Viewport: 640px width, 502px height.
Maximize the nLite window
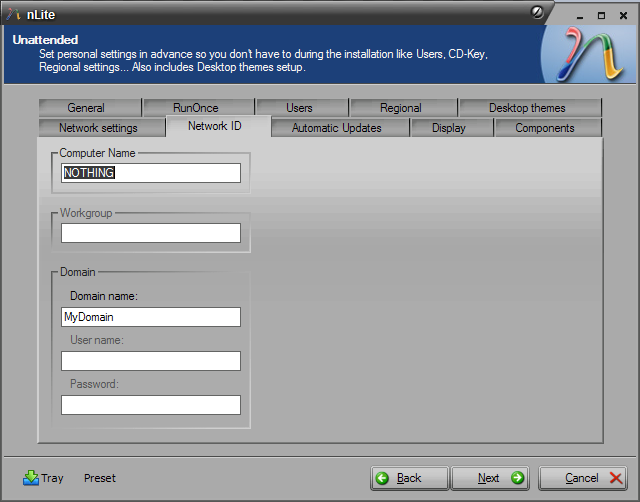tap(601, 16)
